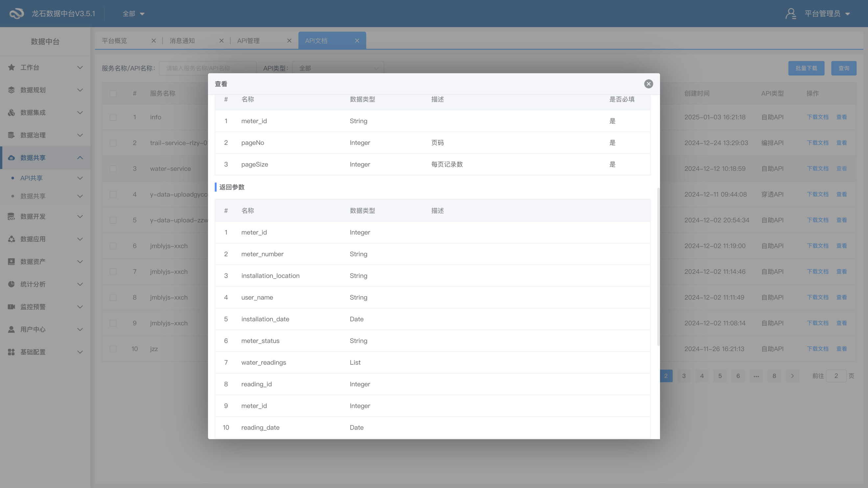Click 下载文档 for the water-service row
Screen dimensions: 868x488
pos(817,169)
